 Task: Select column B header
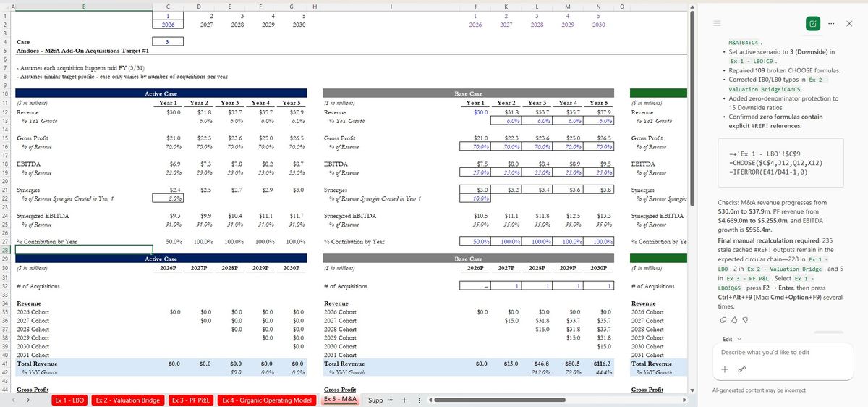[x=83, y=6]
